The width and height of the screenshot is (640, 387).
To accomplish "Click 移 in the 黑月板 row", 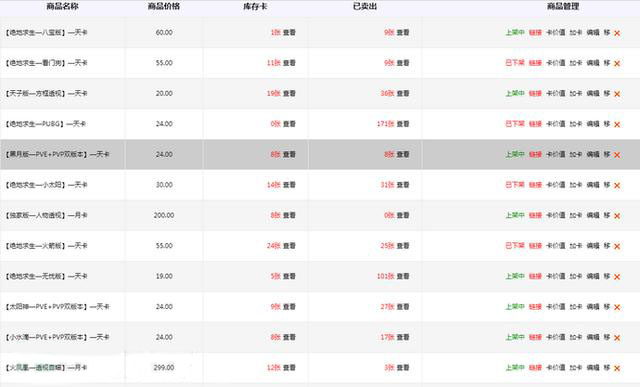I will [607, 154].
